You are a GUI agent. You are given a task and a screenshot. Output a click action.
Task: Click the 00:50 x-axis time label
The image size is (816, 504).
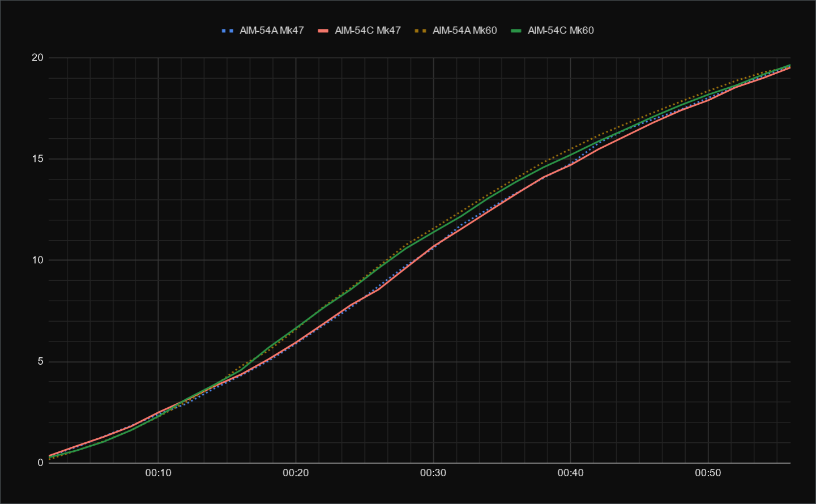708,473
